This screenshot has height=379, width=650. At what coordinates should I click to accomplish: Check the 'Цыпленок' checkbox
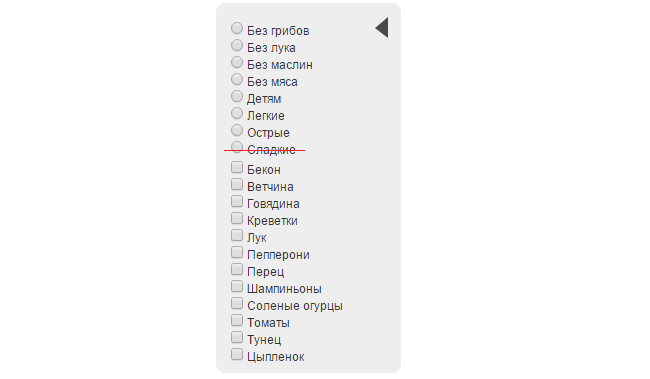click(237, 354)
